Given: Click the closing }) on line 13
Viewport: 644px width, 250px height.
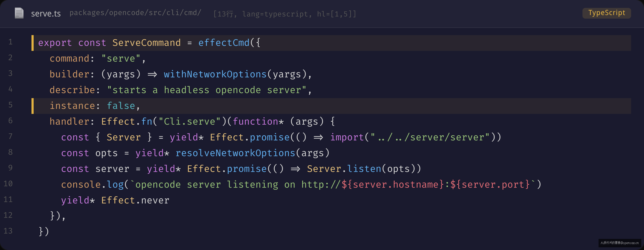Looking at the screenshot, I should (x=44, y=232).
